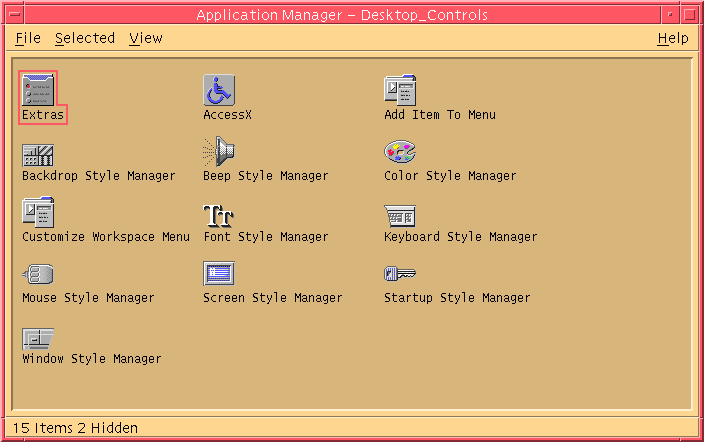
Task: Click the status bar showing 15 Items
Action: [x=75, y=428]
